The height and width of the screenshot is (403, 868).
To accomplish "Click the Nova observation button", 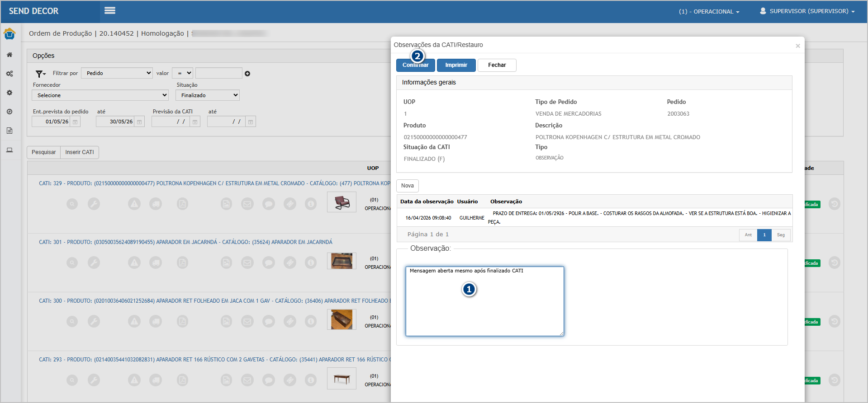I will point(408,186).
